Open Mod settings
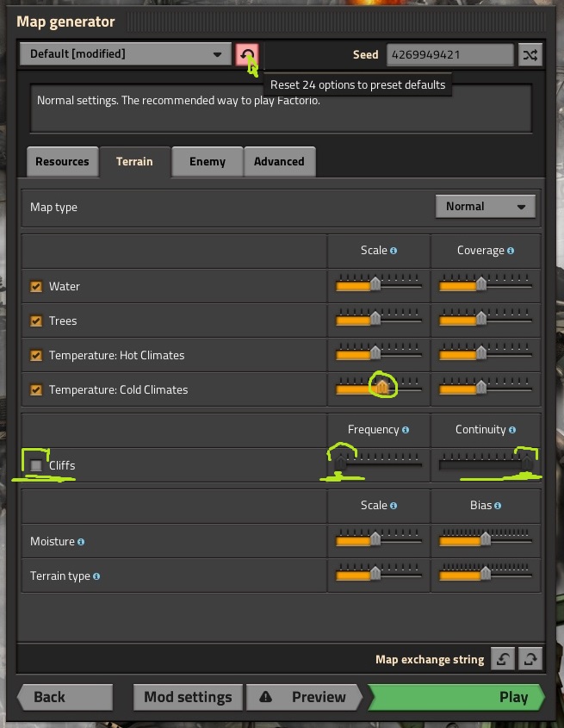The width and height of the screenshot is (564, 728). click(188, 697)
